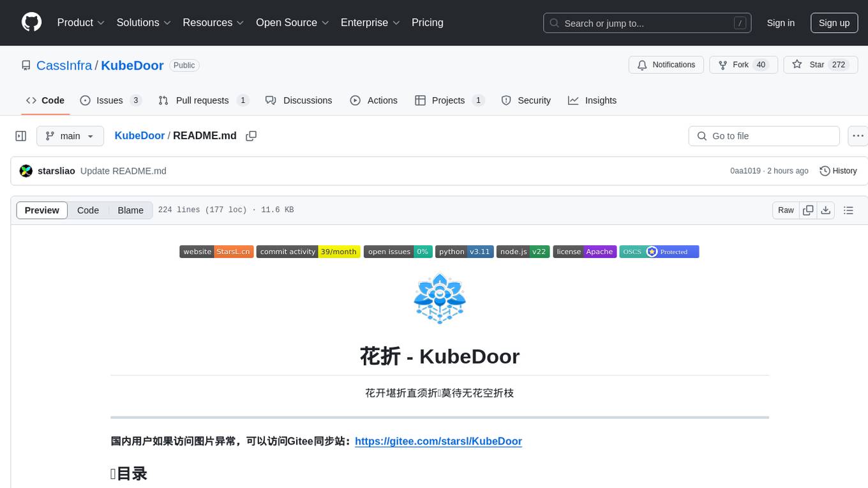The width and height of the screenshot is (868, 488).
Task: Expand the file tree side panel
Action: 21,136
